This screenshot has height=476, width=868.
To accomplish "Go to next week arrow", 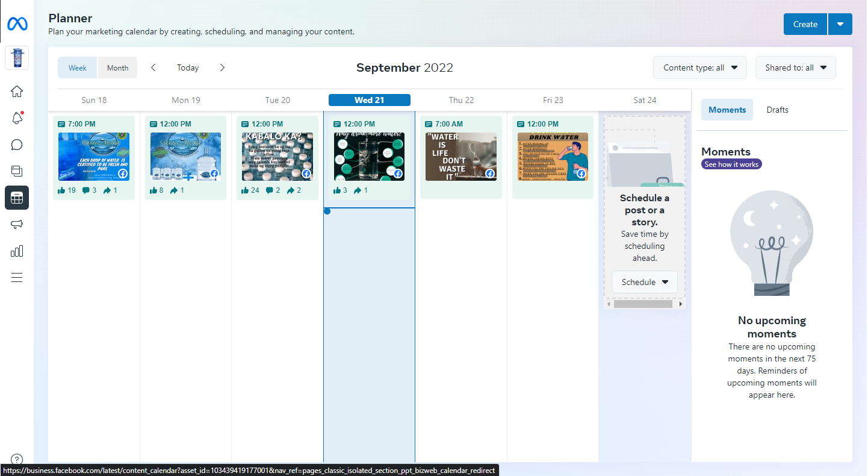I will tap(222, 67).
